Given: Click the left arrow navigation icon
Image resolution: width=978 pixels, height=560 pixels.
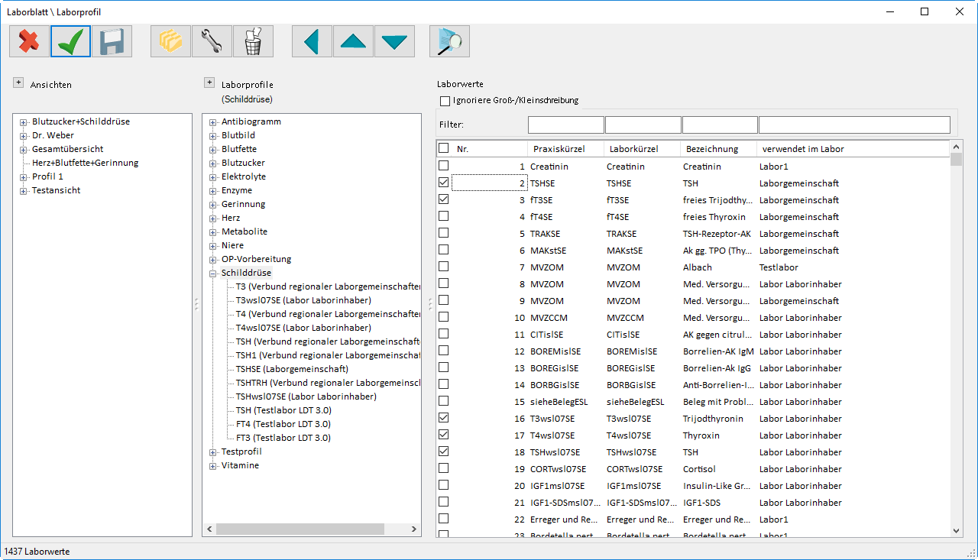Looking at the screenshot, I should (x=312, y=41).
